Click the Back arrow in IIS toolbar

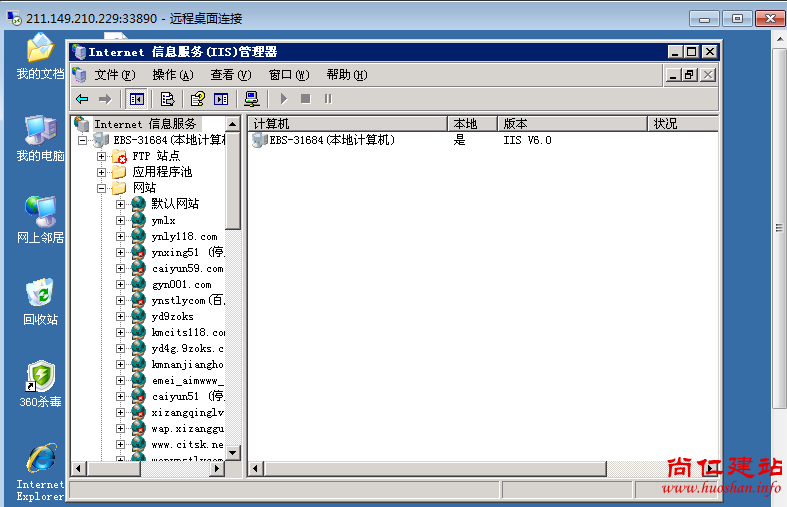click(x=82, y=98)
